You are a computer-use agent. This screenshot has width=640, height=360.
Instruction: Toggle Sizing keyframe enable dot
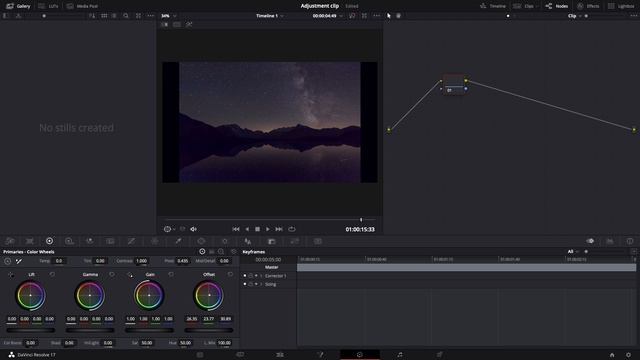point(245,284)
